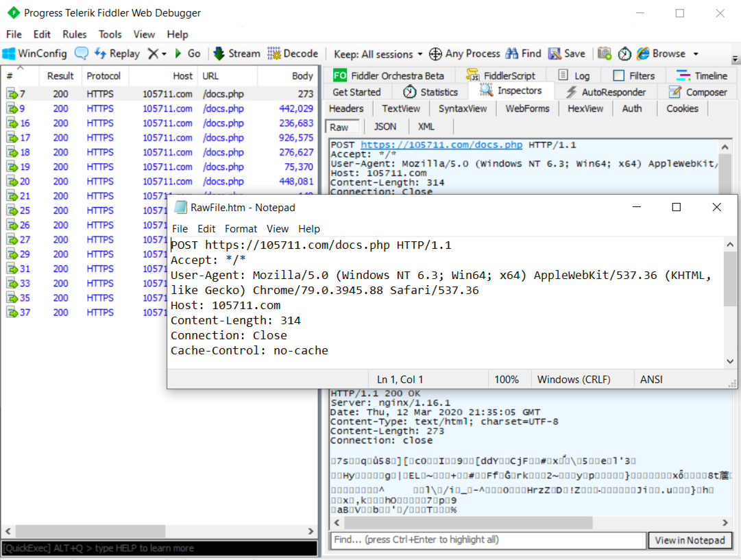Open the File menu in Fiddler

(14, 34)
